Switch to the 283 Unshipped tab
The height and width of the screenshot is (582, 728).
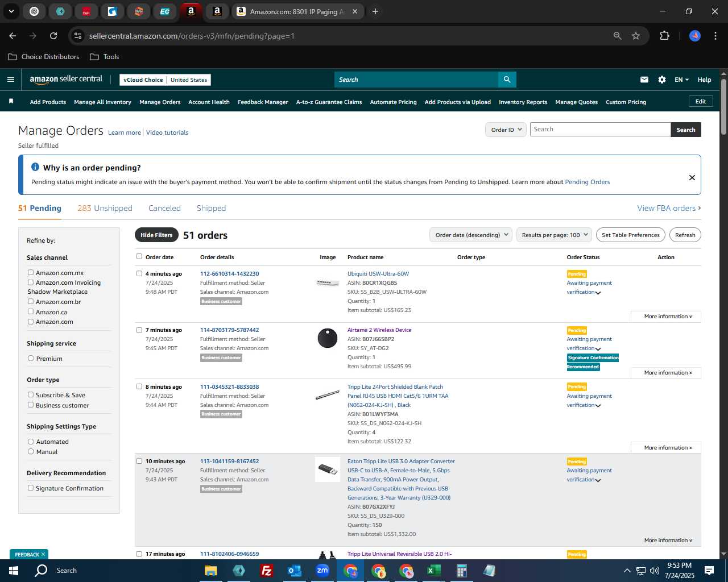[x=105, y=208]
